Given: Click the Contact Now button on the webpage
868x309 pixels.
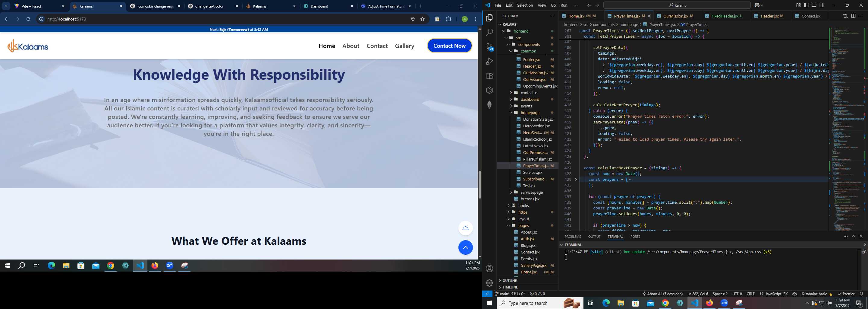Looking at the screenshot, I should coord(449,46).
